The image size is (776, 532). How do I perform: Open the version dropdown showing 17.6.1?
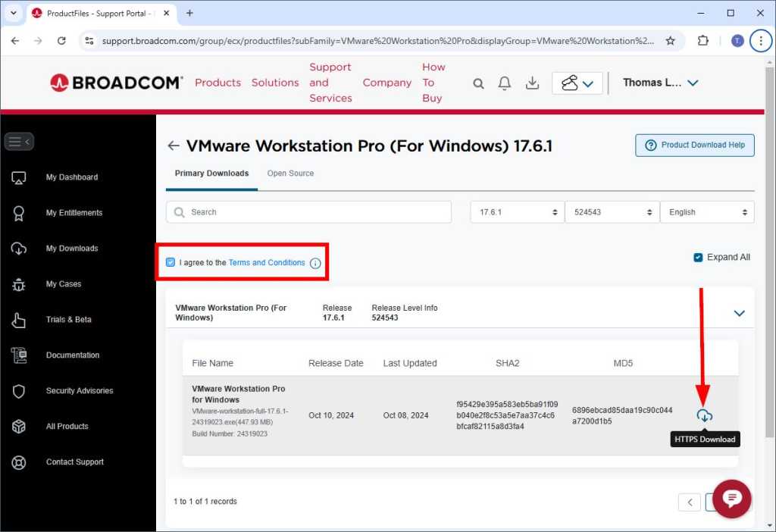[x=516, y=211]
